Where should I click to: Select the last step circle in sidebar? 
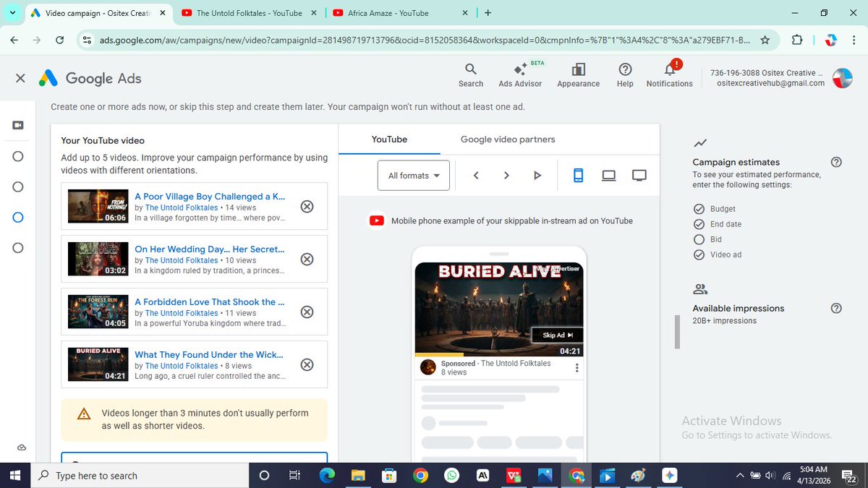[19, 248]
